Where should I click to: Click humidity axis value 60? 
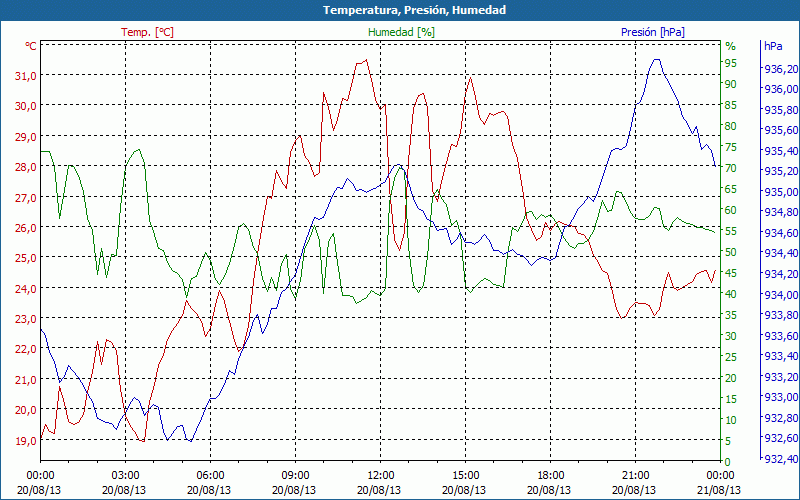click(731, 210)
